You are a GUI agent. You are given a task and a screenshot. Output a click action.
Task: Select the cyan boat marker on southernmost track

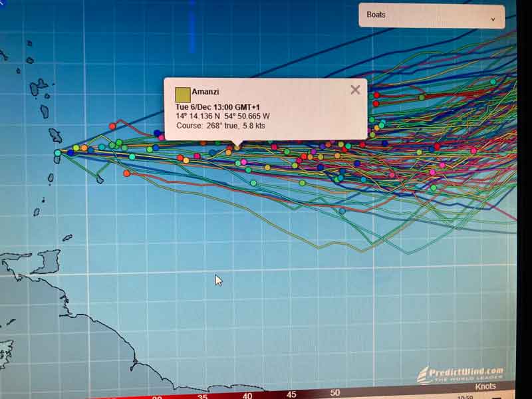pyautogui.click(x=342, y=211)
